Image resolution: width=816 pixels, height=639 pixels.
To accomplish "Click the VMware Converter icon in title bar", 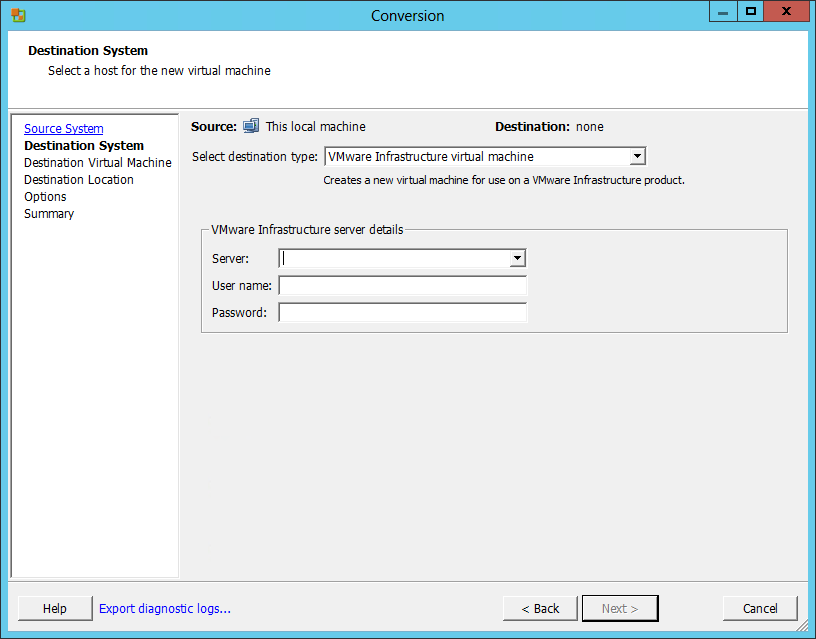I will tap(18, 15).
